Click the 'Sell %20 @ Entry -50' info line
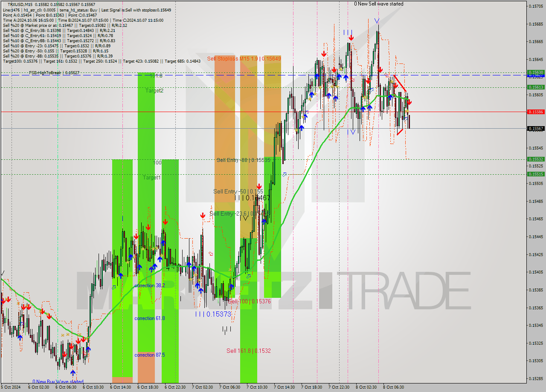 (x=55, y=51)
